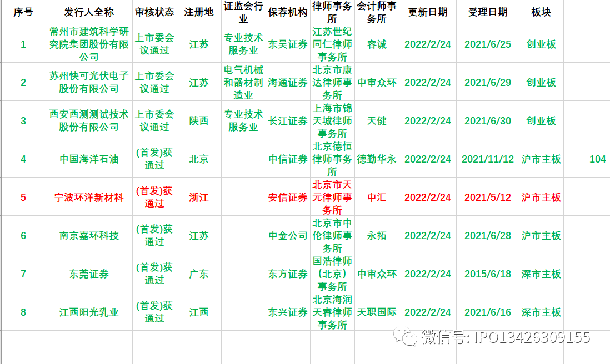Click the cell 中国海洋石油

(89, 159)
